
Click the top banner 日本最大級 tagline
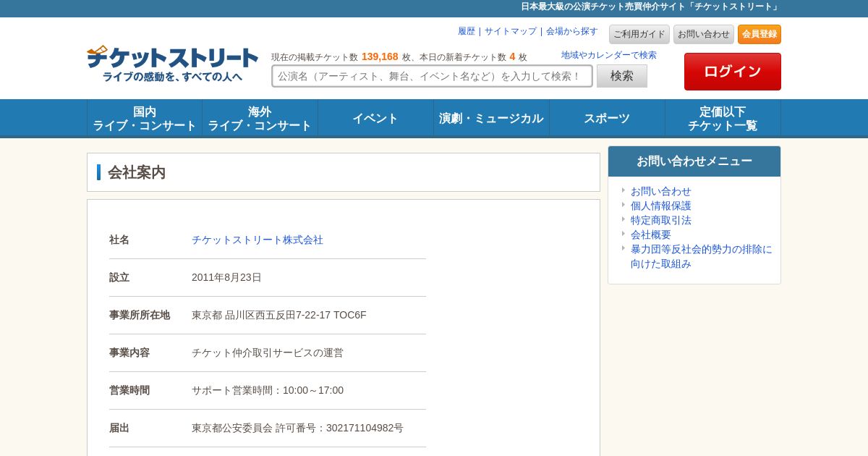651,7
